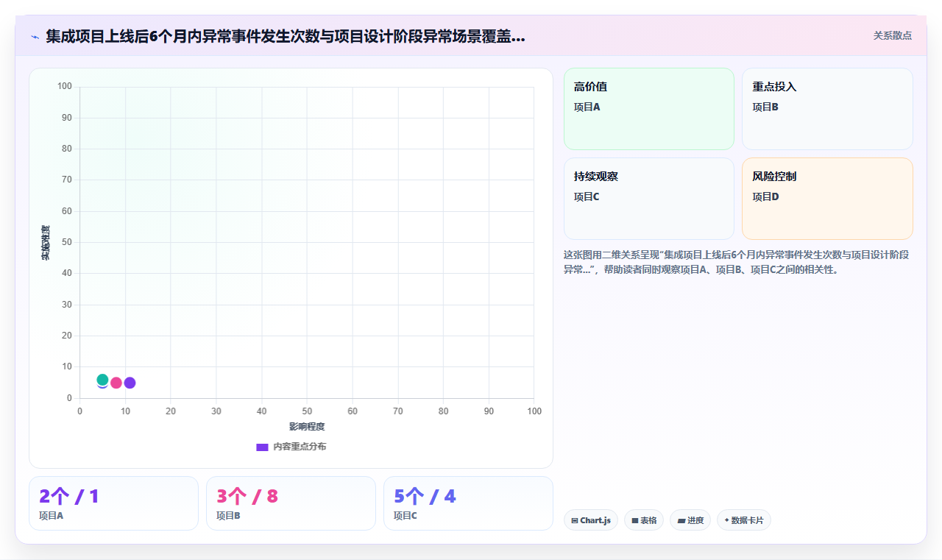Select the Chart.js tag chip

pyautogui.click(x=591, y=520)
